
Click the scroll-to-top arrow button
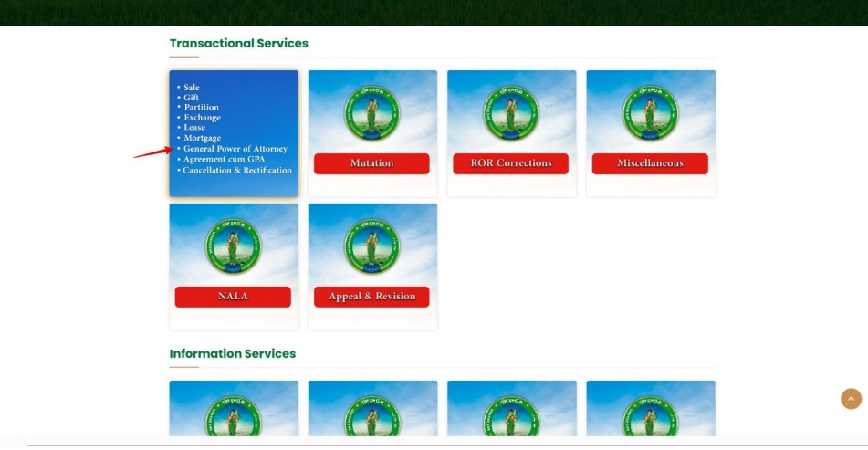coord(851,399)
